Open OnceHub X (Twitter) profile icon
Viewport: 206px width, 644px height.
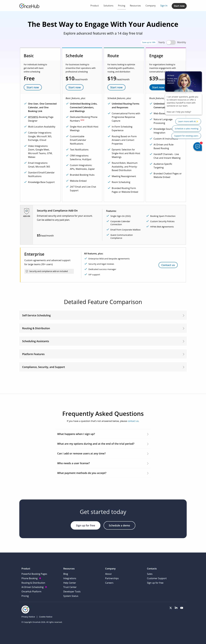tap(171, 608)
